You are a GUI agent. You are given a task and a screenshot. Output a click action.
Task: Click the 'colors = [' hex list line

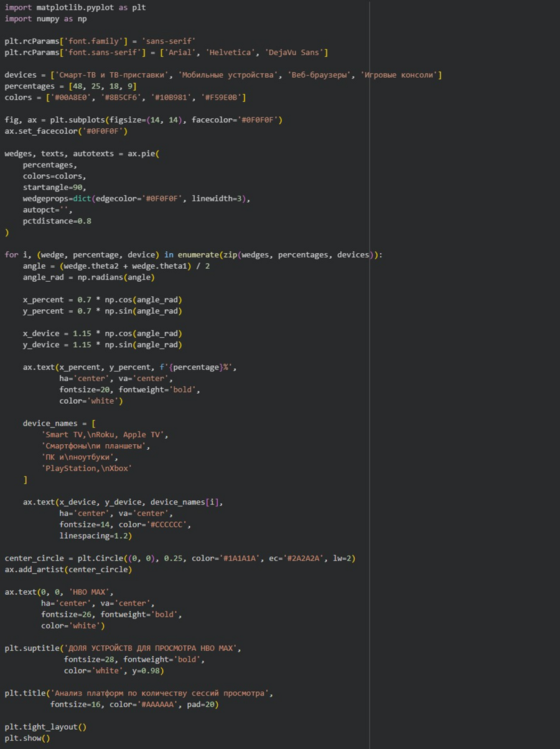tap(125, 97)
